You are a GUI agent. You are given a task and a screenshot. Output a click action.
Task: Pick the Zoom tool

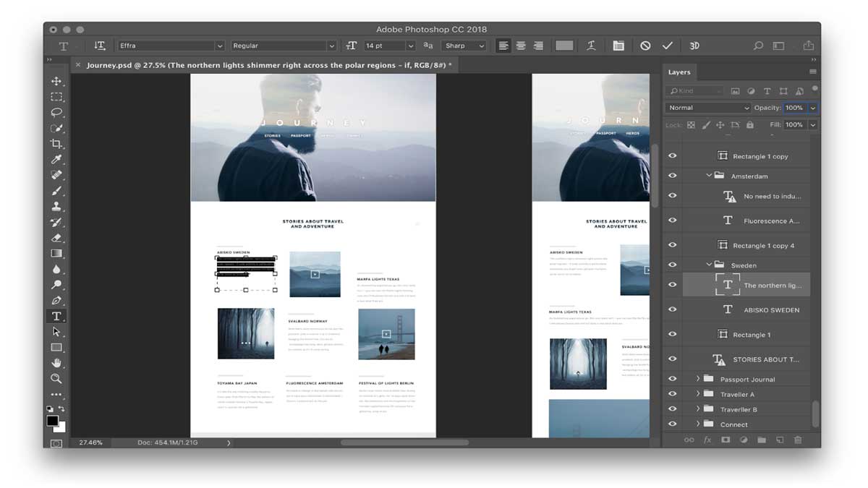(x=56, y=378)
